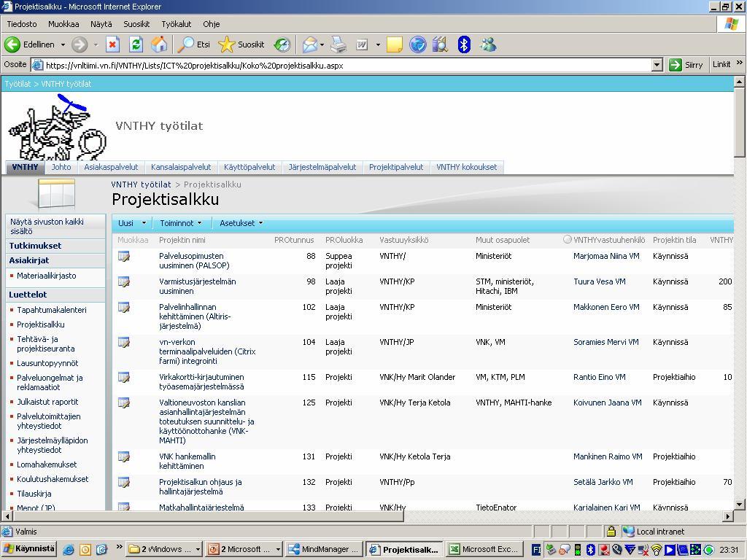The height and width of the screenshot is (560, 747).
Task: Edit Virkakortti-kirjautuminen row icon
Action: click(124, 378)
